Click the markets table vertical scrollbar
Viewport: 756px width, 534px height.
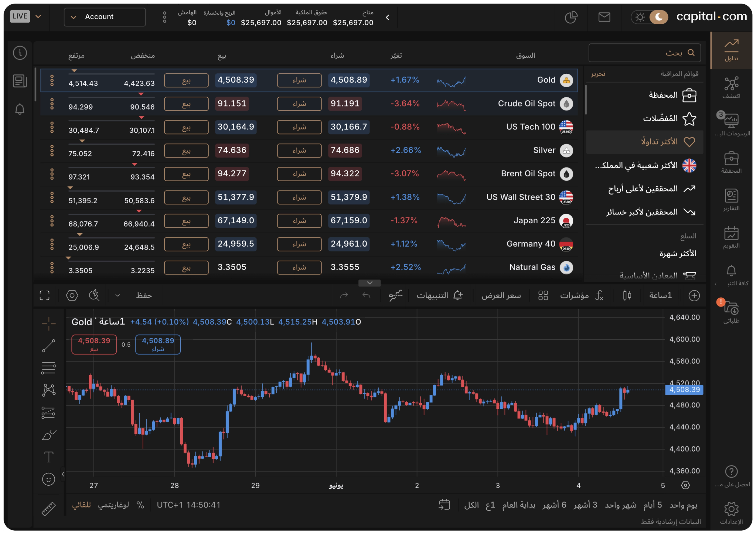pyautogui.click(x=36, y=84)
